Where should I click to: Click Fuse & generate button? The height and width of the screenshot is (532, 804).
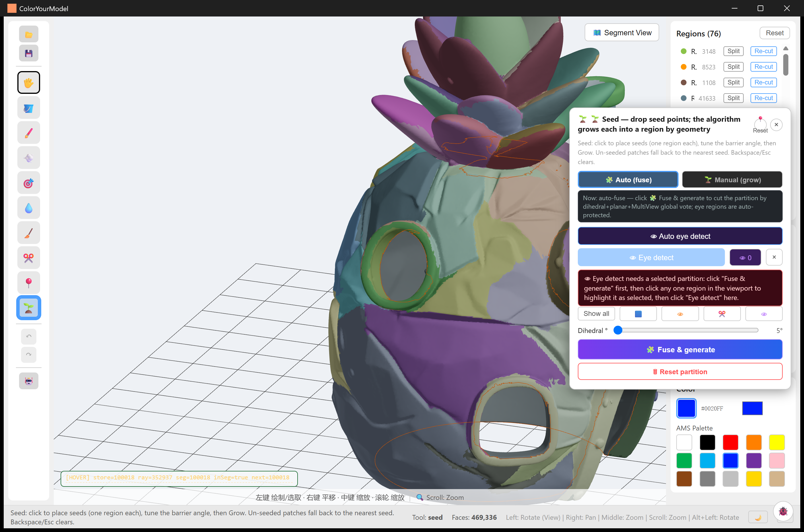pos(680,349)
